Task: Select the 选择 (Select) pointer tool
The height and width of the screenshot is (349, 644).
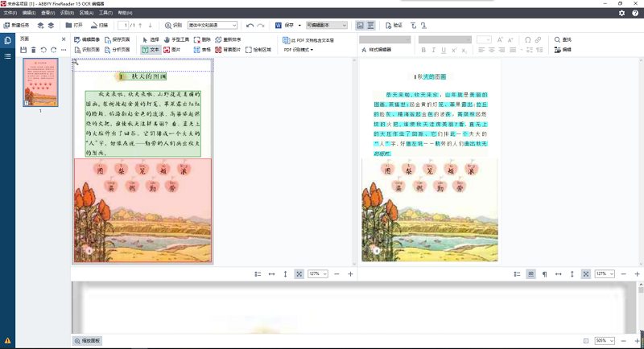Action: 151,39
